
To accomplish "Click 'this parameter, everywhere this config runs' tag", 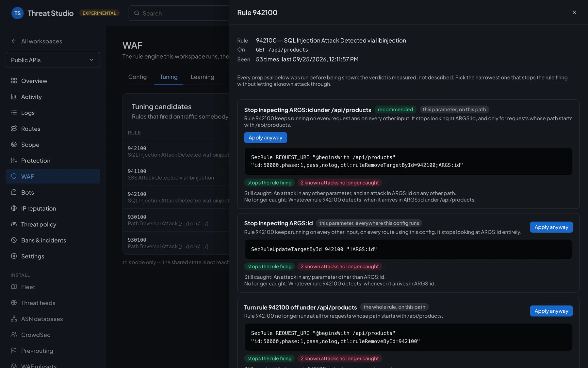I will click(x=369, y=223).
